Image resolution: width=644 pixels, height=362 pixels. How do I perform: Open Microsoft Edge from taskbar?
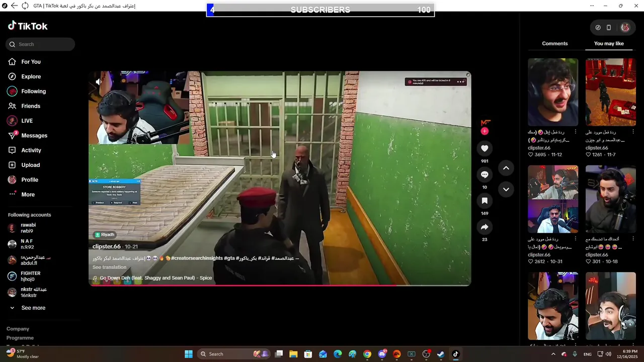coord(338,354)
